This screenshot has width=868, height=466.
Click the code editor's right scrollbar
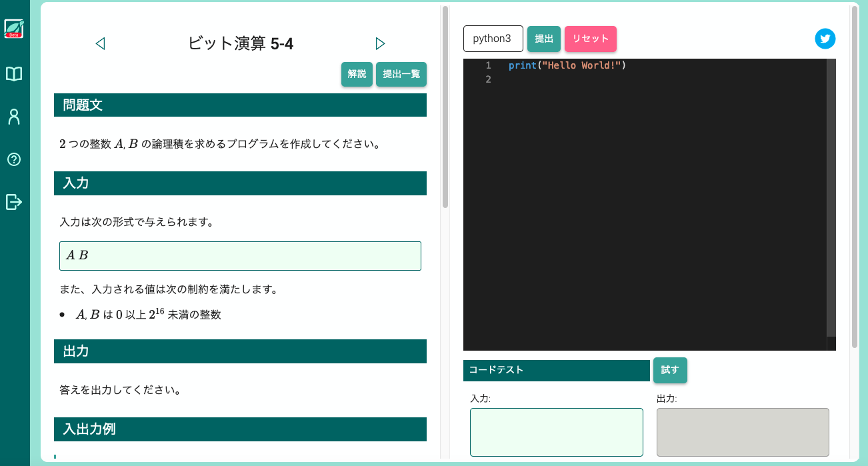coord(831,200)
